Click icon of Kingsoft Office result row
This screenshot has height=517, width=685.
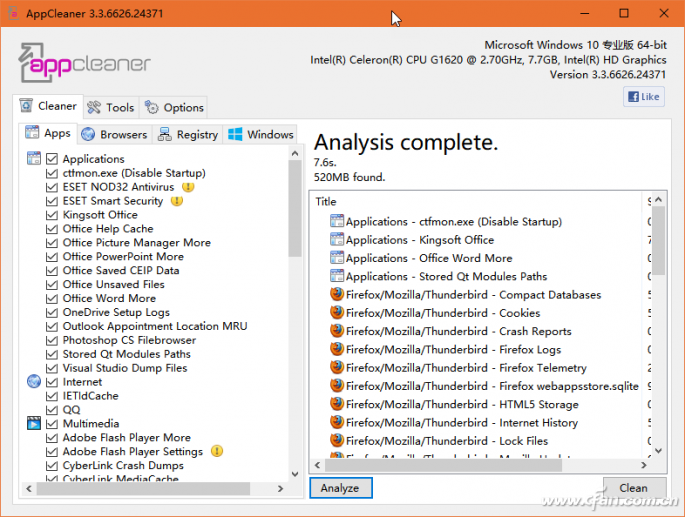(337, 239)
